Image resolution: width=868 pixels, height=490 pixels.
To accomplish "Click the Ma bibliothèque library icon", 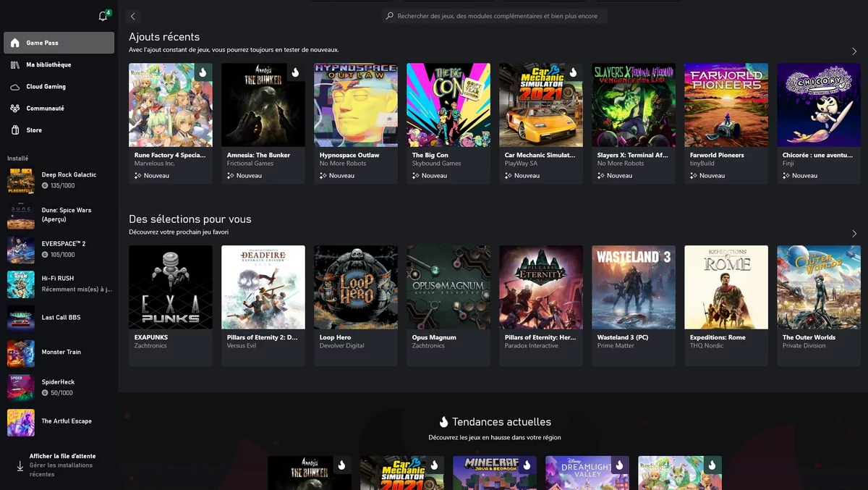I will (15, 64).
